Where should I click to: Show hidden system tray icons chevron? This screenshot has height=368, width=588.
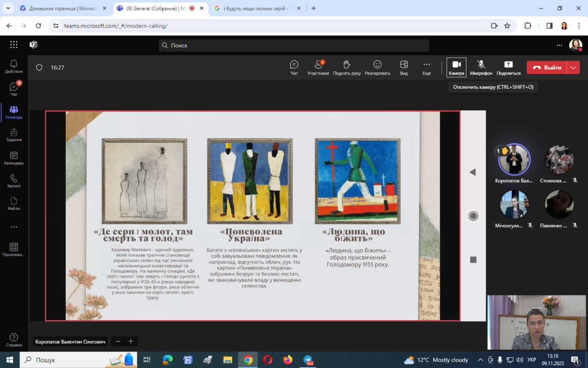click(x=481, y=360)
